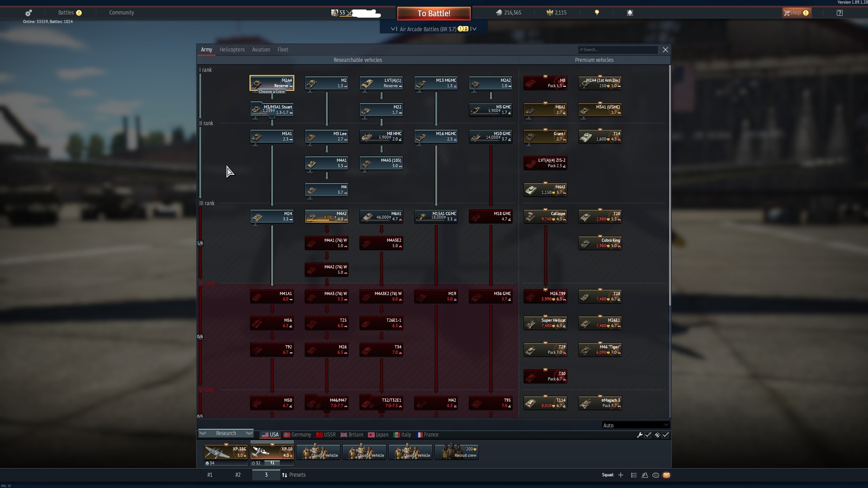Click the warbond shop icon
This screenshot has width=868, height=488.
pos(630,13)
